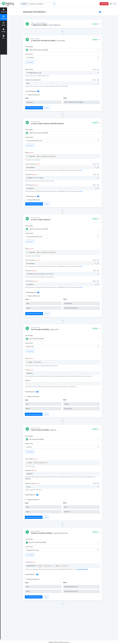Click the CONCATENATE formula input field
The width and height of the screenshot is (118, 644).
coord(62,566)
